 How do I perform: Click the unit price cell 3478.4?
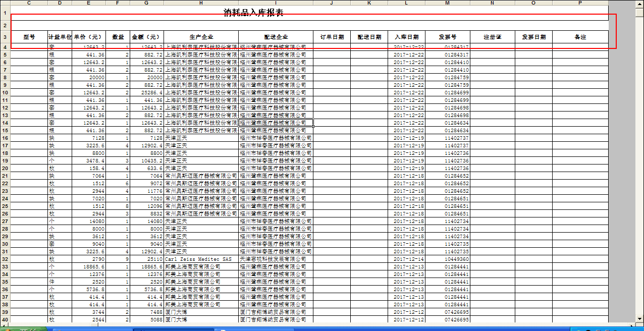pyautogui.click(x=89, y=160)
